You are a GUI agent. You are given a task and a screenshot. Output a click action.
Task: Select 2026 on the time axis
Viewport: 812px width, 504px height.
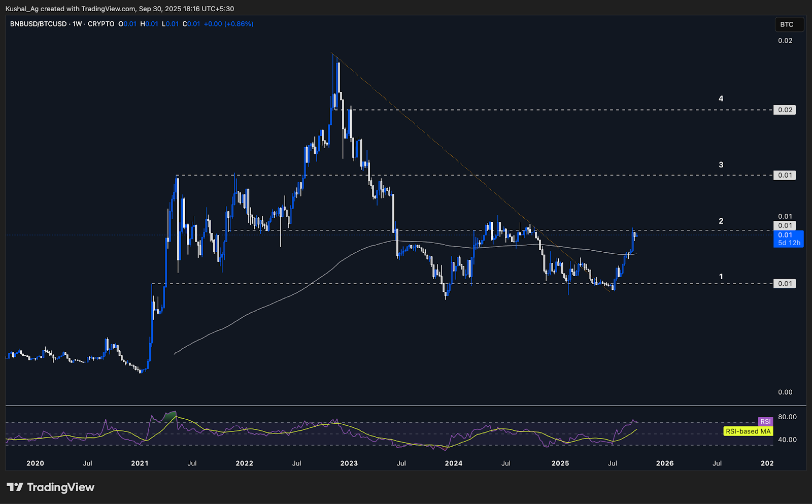pyautogui.click(x=665, y=463)
